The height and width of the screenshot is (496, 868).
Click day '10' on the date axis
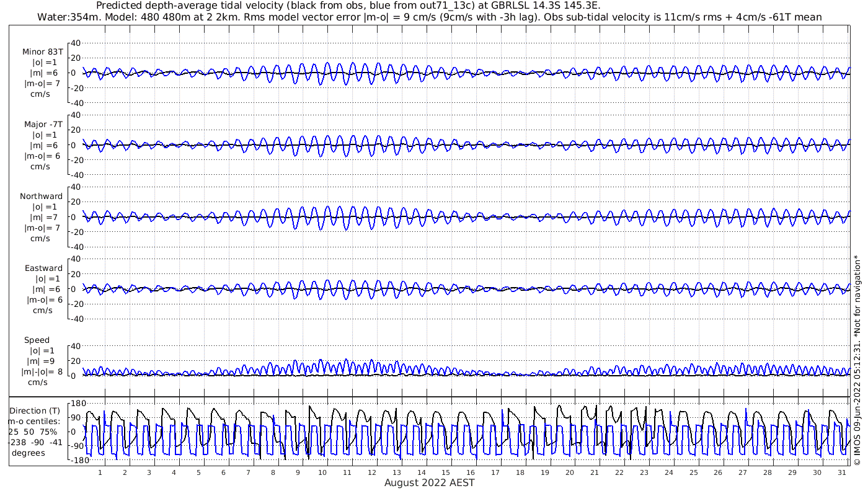tap(322, 472)
